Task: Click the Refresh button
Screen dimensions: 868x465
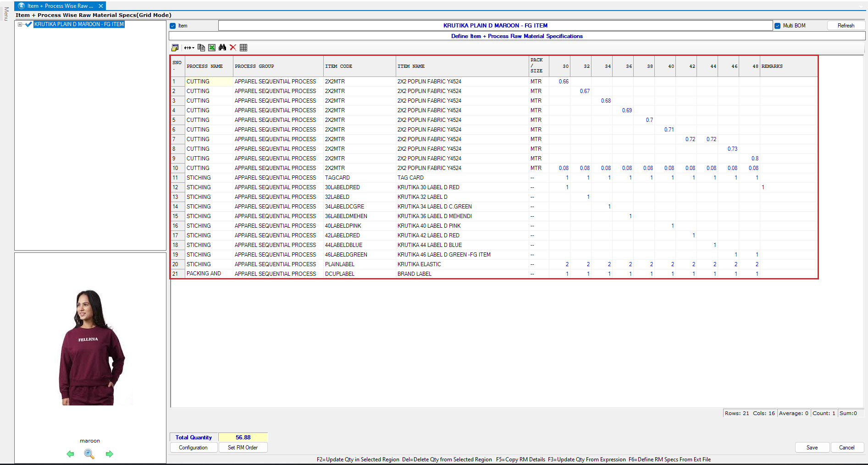Action: point(846,26)
